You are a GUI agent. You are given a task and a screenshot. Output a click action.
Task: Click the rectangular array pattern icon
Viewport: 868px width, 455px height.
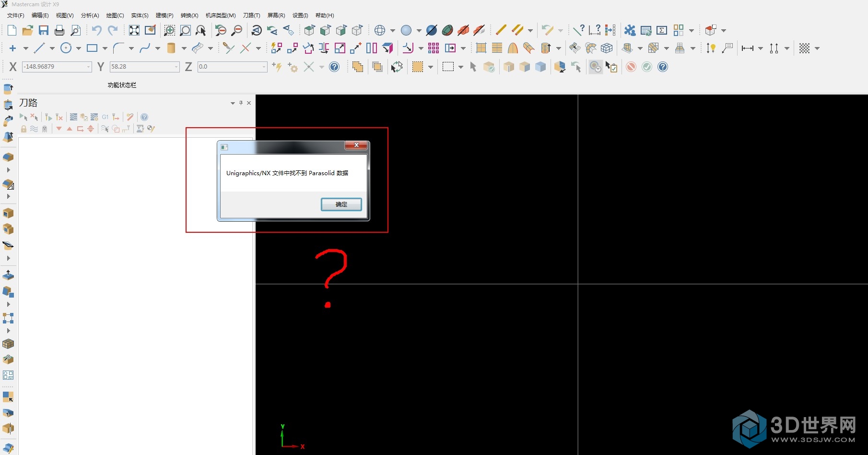coord(434,48)
